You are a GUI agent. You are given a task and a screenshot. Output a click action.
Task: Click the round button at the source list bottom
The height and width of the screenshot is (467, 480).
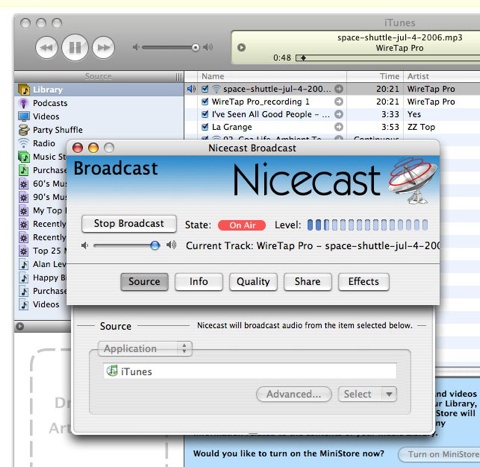20,326
